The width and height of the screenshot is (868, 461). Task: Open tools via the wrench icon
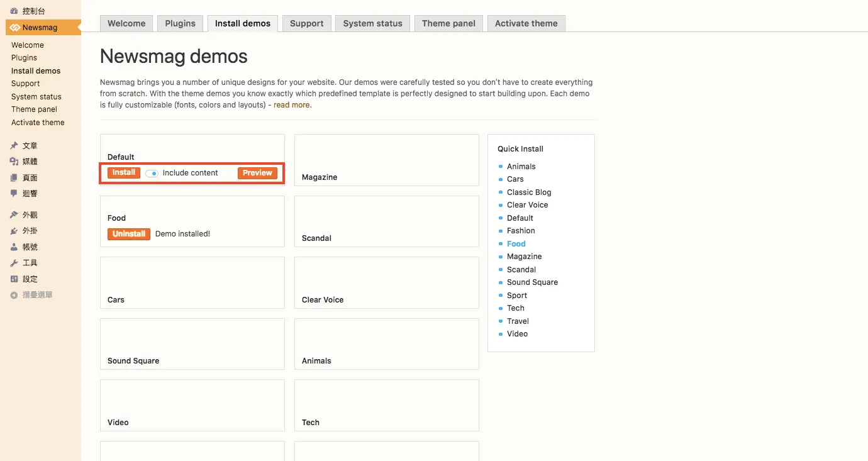(x=14, y=263)
